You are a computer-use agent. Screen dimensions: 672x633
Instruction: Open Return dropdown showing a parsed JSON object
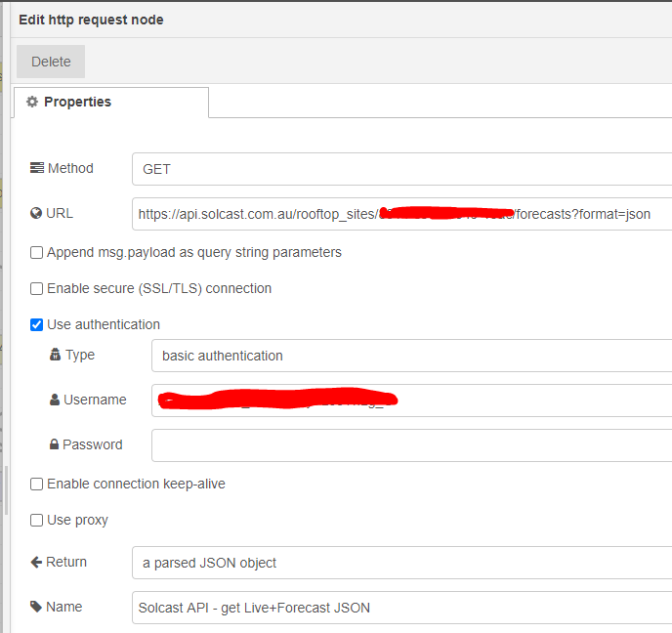click(x=400, y=563)
